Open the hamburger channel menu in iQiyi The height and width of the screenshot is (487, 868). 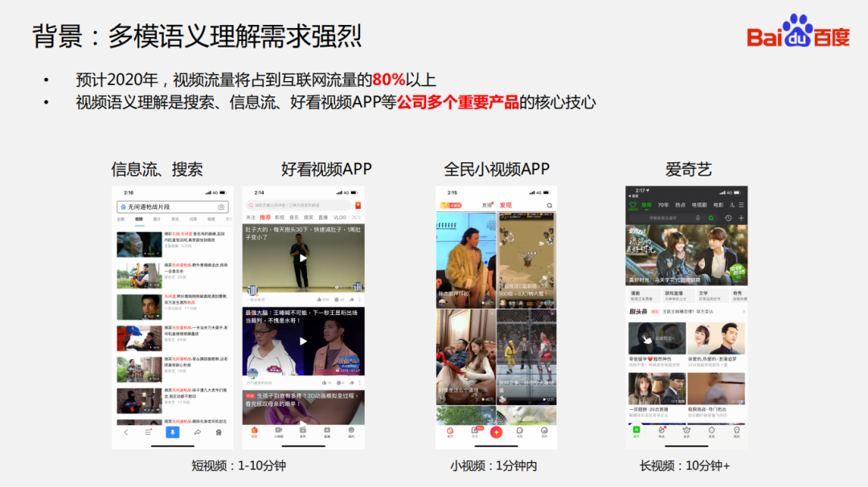[x=741, y=205]
